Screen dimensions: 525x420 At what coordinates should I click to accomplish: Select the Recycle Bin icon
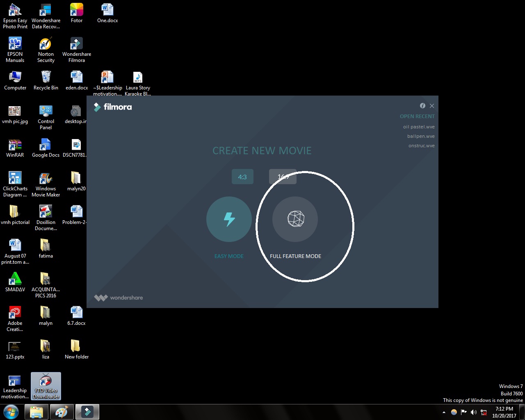[46, 80]
